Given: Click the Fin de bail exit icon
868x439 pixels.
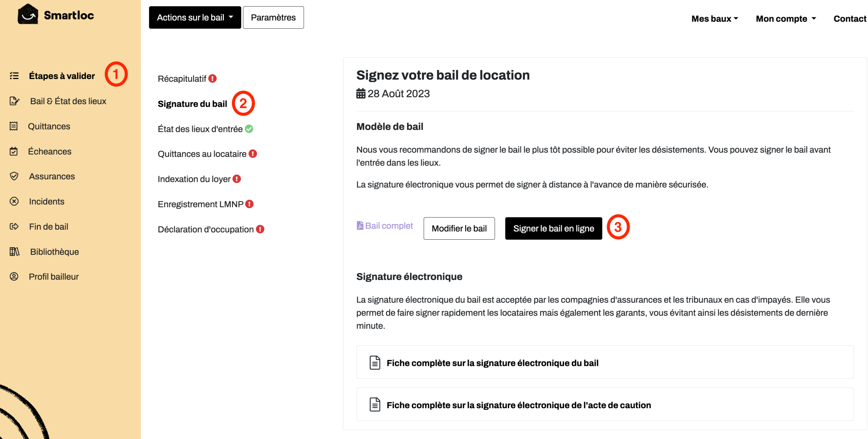Looking at the screenshot, I should (14, 226).
